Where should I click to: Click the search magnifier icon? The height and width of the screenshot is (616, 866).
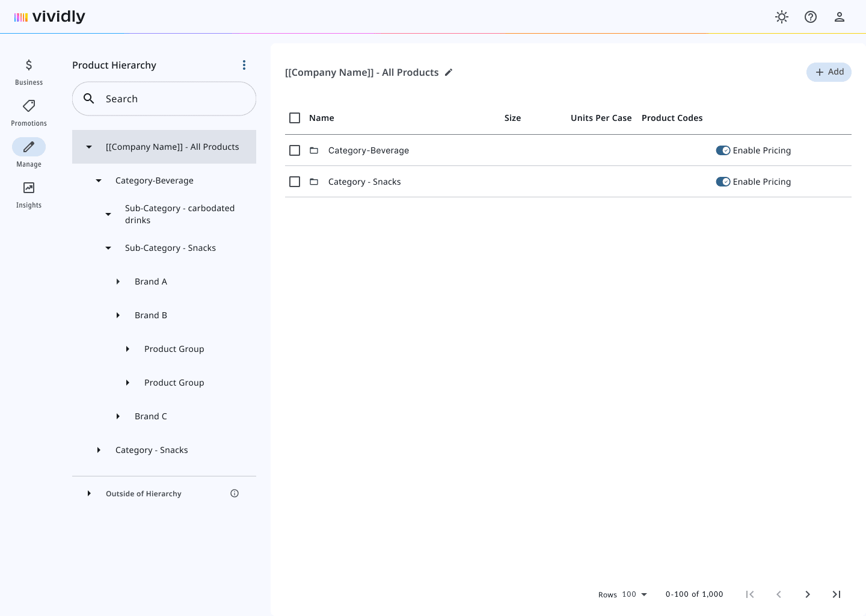89,99
